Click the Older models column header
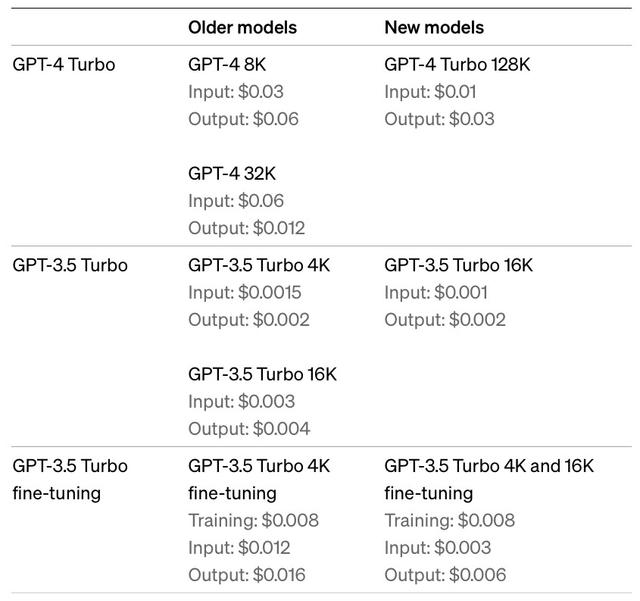 242,28
